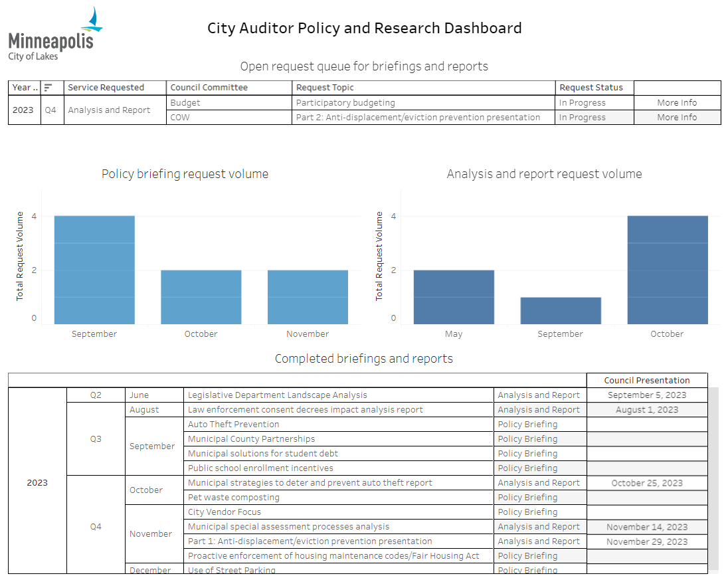The height and width of the screenshot is (578, 728).
Task: Click the November month cell in table
Action: click(154, 534)
